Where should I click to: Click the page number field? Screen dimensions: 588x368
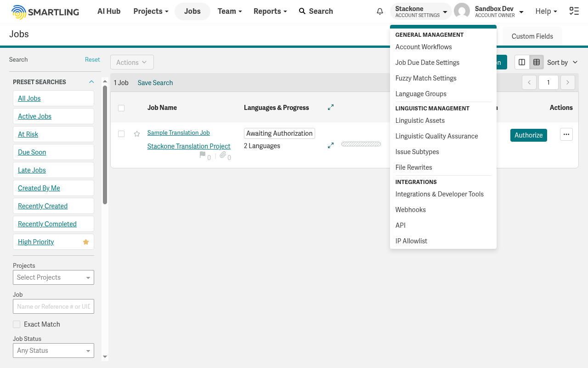pos(548,82)
